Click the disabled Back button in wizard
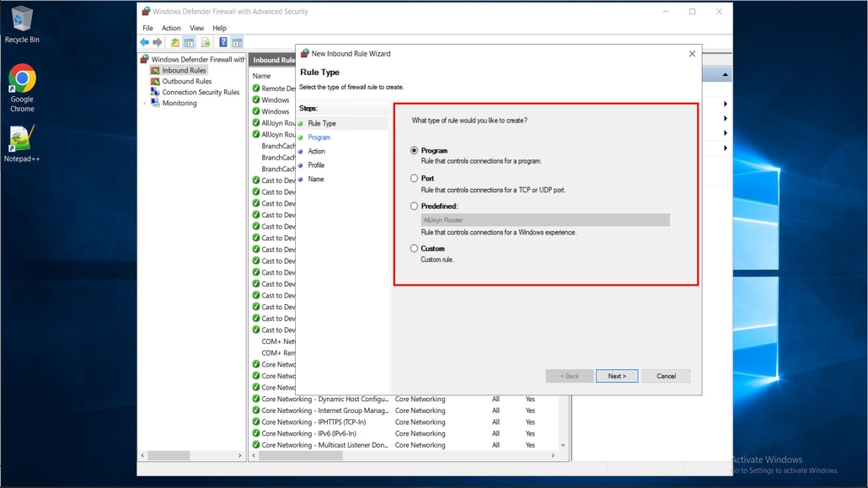The width and height of the screenshot is (868, 488). coord(569,376)
